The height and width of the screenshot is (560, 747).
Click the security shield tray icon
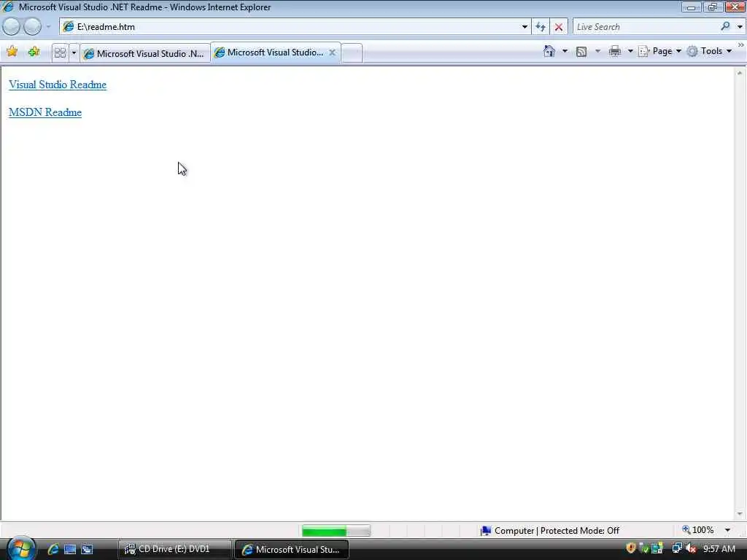631,548
